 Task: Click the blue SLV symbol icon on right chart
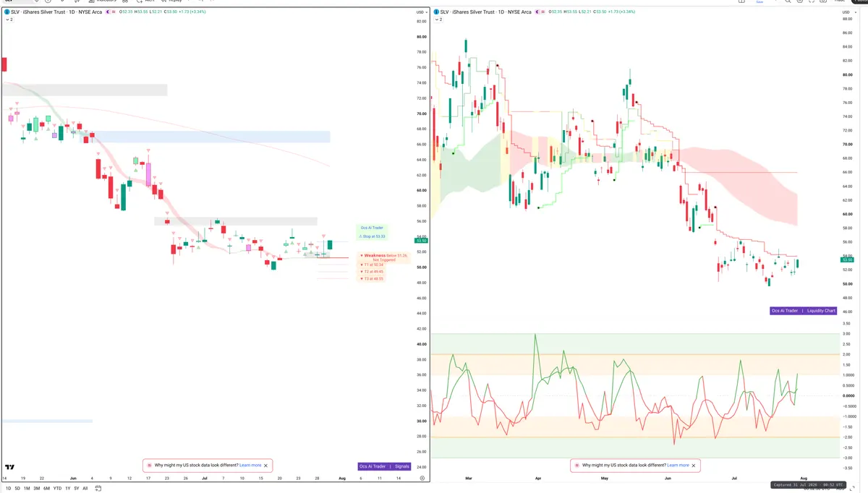(x=436, y=12)
